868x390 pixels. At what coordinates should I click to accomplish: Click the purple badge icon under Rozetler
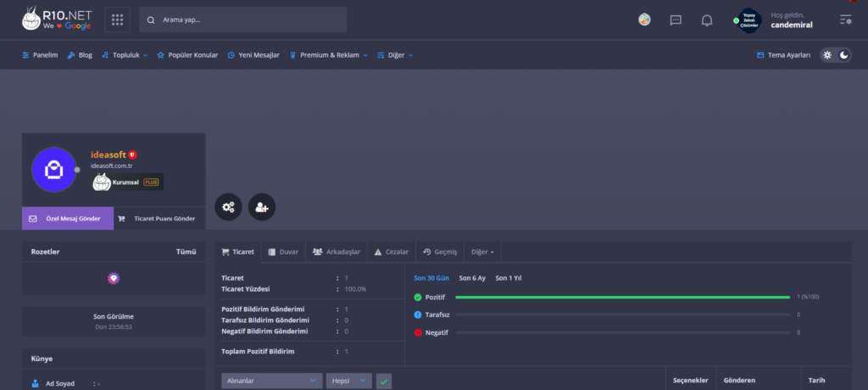(x=113, y=278)
